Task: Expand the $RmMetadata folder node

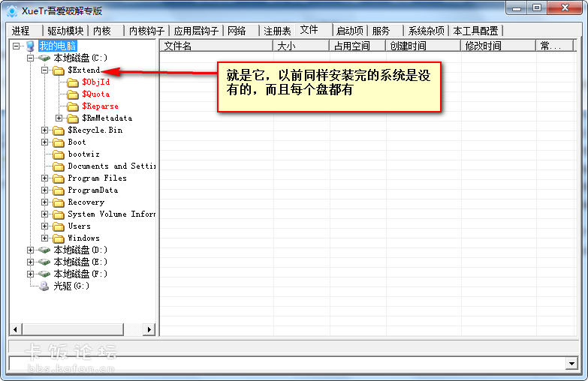Action: point(59,118)
